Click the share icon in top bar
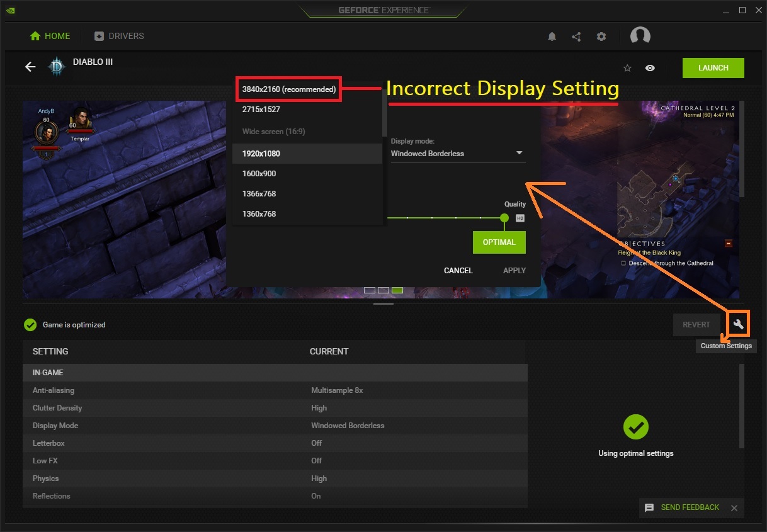 coord(576,37)
